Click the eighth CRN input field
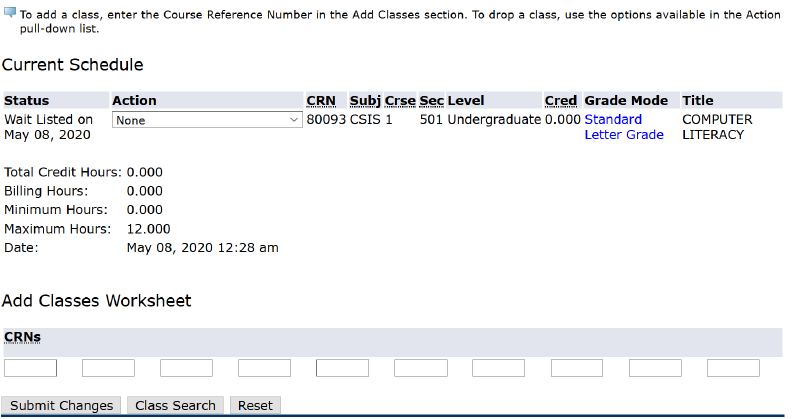 click(577, 368)
